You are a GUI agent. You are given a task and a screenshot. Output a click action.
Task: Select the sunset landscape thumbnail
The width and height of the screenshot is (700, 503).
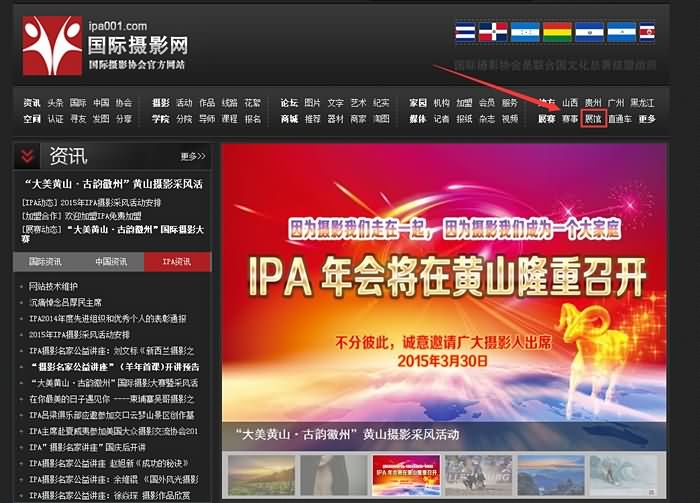262,475
